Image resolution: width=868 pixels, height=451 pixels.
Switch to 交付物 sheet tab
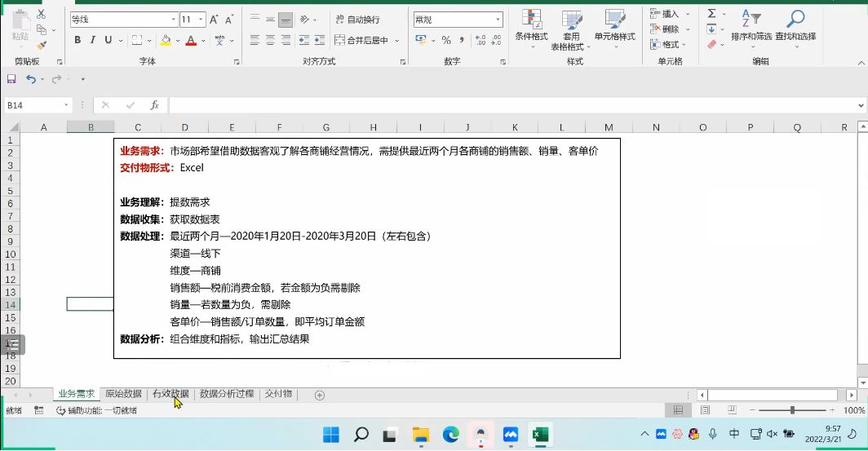click(278, 394)
